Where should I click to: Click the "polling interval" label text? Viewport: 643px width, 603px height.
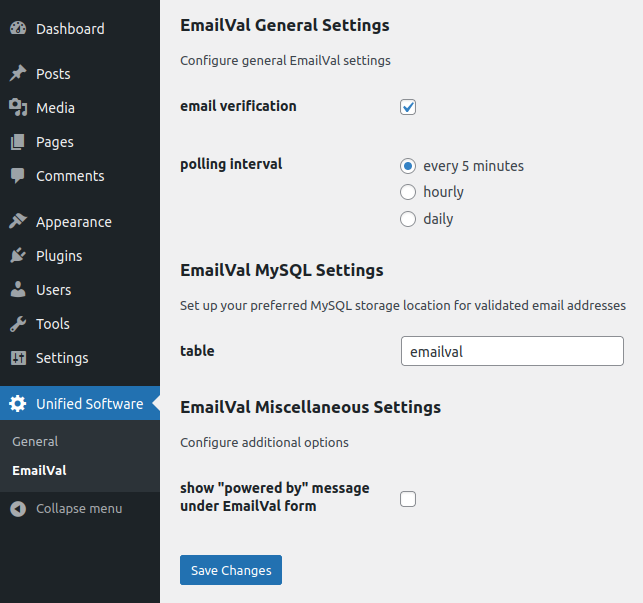(231, 164)
